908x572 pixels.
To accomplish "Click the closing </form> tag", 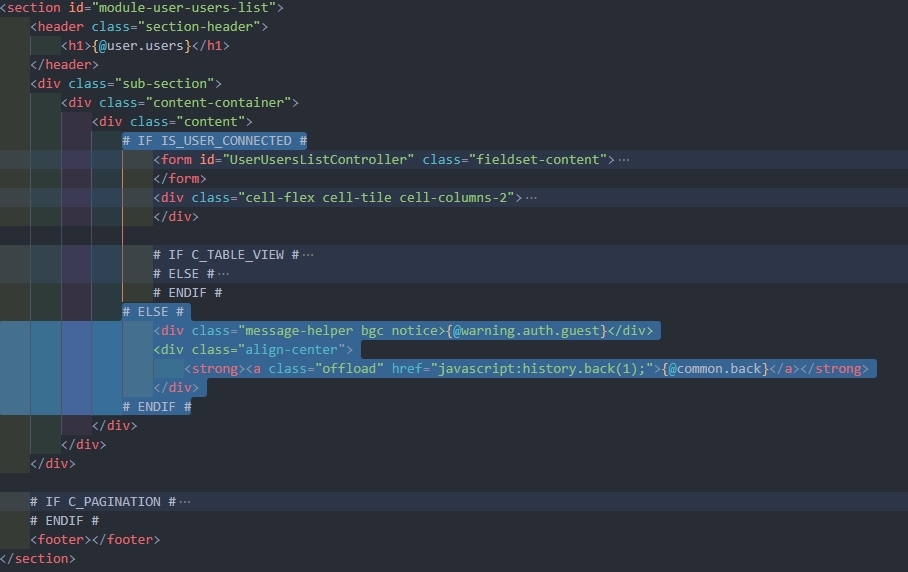I will [x=180, y=179].
